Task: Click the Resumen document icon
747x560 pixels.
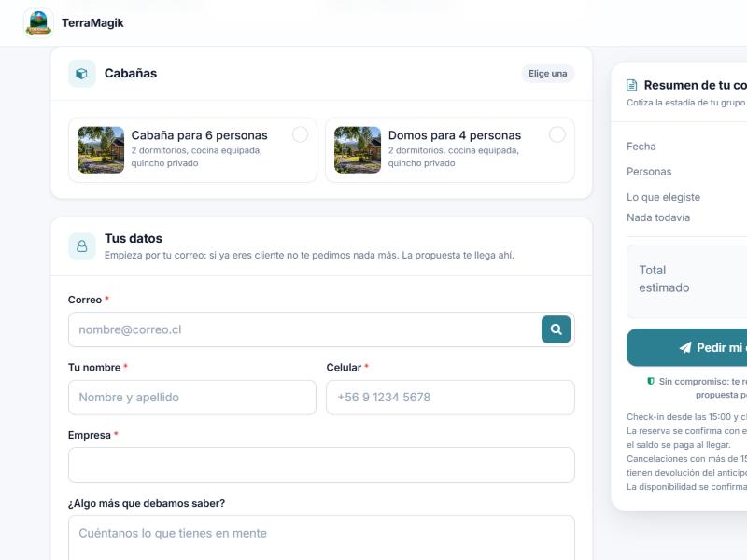Action: pyautogui.click(x=632, y=85)
